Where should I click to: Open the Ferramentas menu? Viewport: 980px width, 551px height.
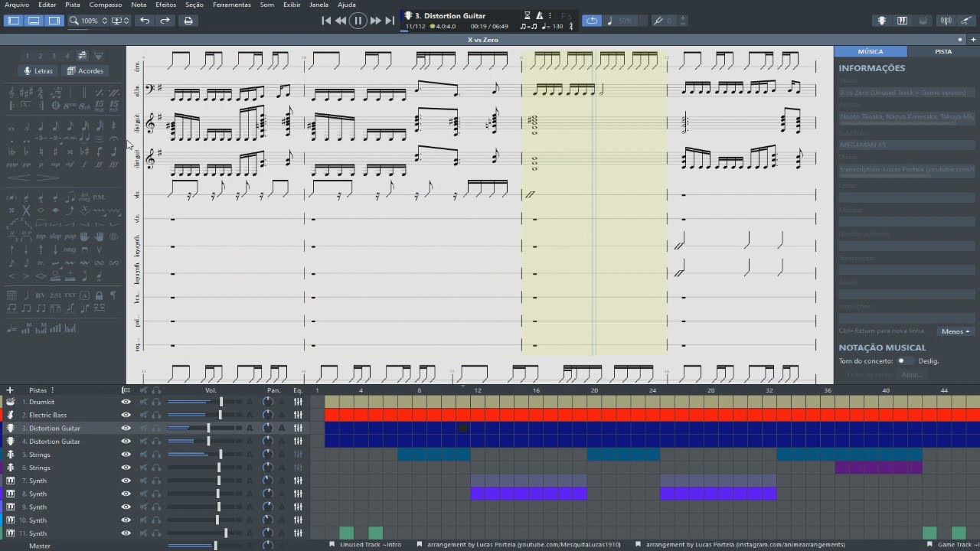click(x=231, y=5)
